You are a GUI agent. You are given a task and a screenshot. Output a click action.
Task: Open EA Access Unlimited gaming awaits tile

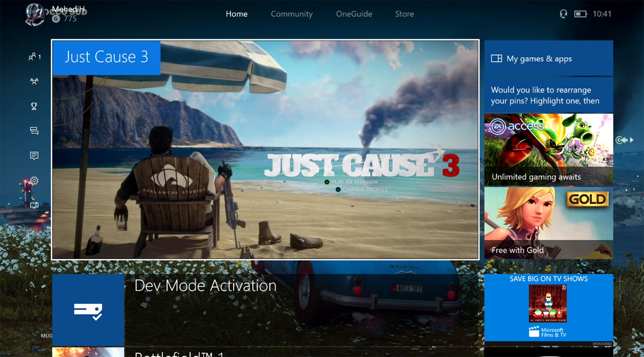pos(549,150)
